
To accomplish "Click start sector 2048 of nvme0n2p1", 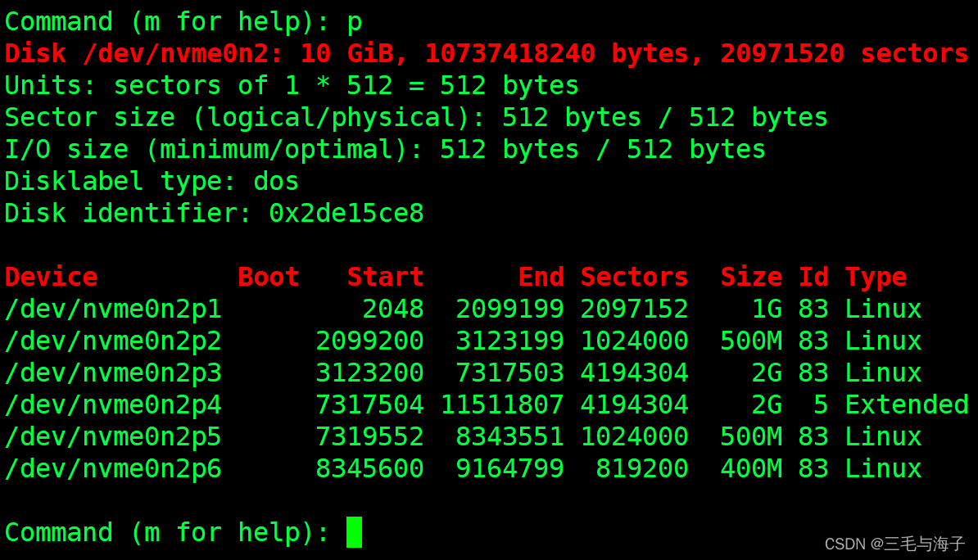I will tap(393, 309).
